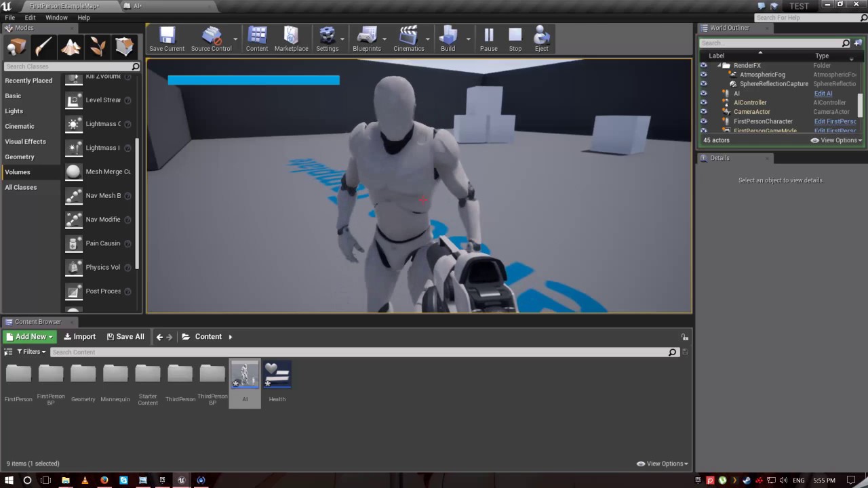Click the Import button

coord(79,337)
